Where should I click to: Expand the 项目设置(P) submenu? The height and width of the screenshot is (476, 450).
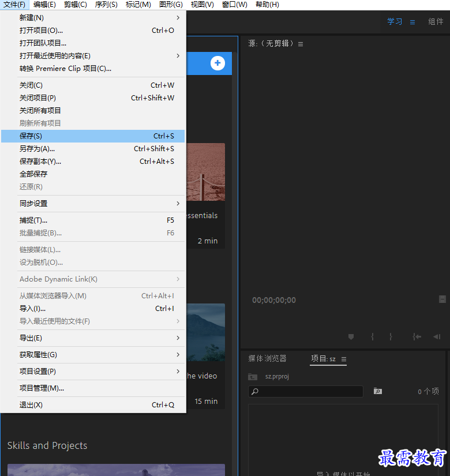[93, 372]
